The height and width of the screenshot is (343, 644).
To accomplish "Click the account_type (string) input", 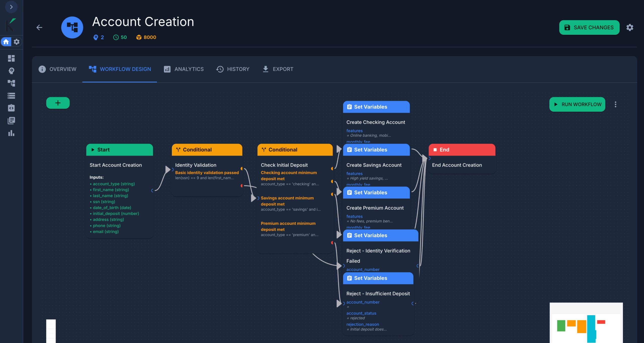I will click(x=114, y=184).
